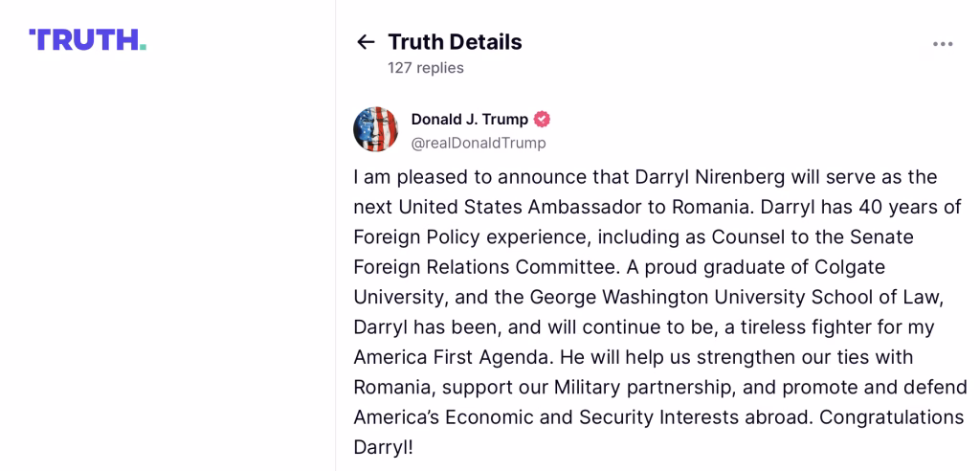Click the 127 replies count
Screen dimensions: 980x471
[425, 68]
